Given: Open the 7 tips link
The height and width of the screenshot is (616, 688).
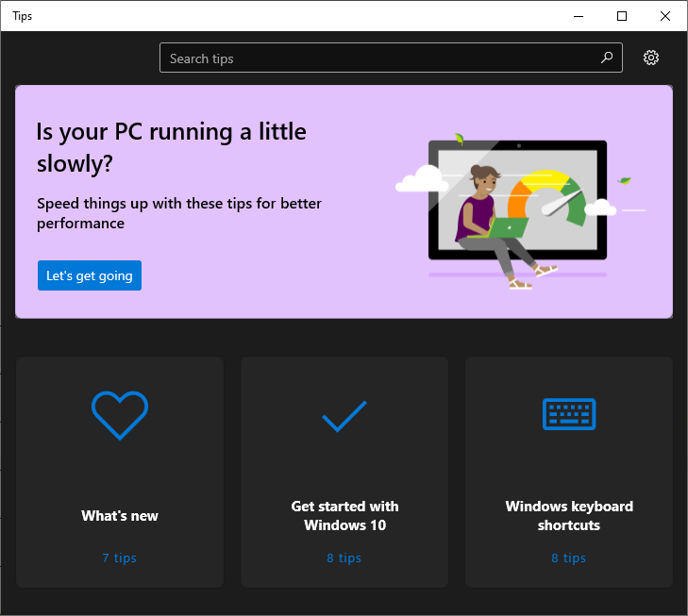Looking at the screenshot, I should (x=119, y=558).
